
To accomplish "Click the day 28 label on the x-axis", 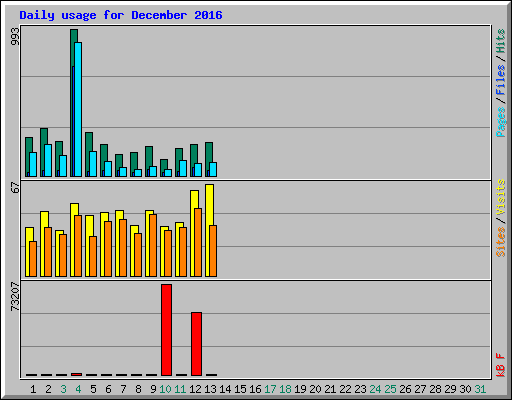I will pyautogui.click(x=435, y=389).
